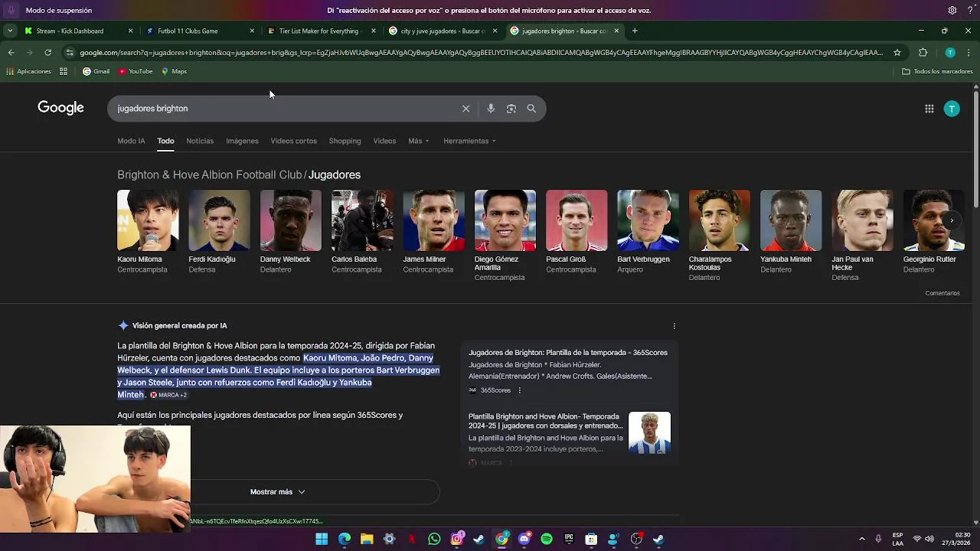Select Videos cortos filter
The image size is (980, 551).
(x=293, y=141)
